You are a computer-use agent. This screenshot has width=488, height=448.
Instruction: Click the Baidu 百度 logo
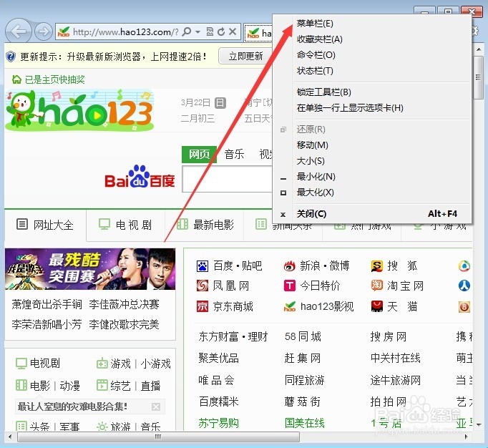[140, 177]
